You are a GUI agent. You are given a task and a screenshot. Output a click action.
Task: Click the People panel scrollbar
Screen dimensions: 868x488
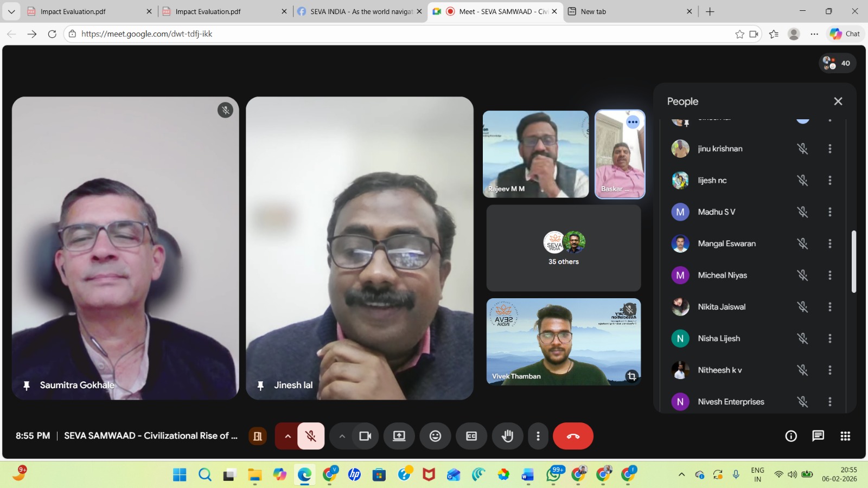coord(853,261)
